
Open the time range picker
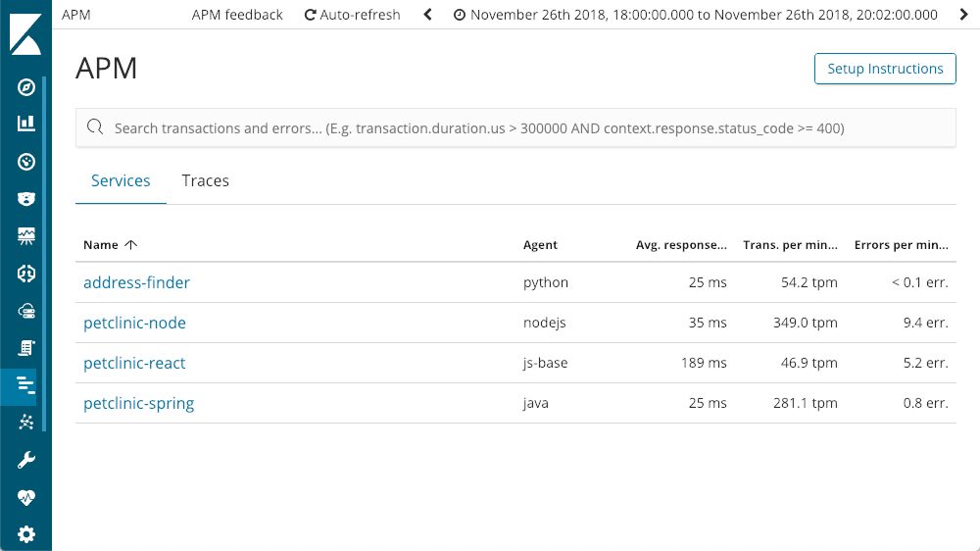pos(695,15)
